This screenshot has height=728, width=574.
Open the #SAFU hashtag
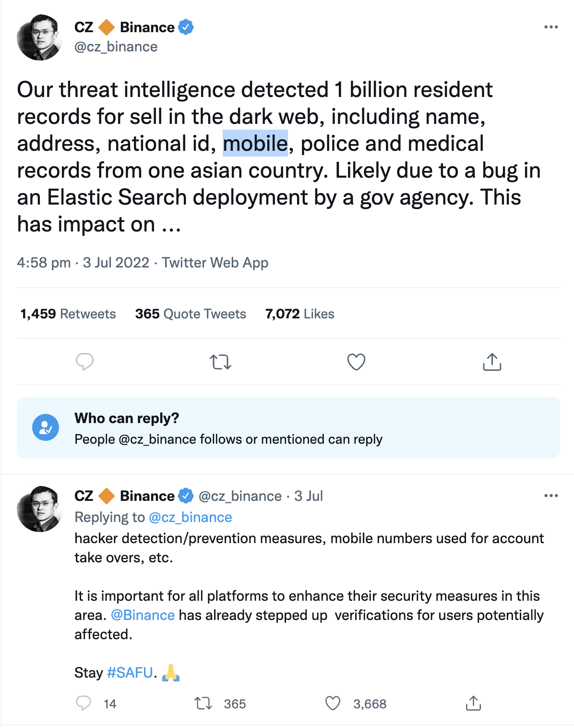click(130, 673)
